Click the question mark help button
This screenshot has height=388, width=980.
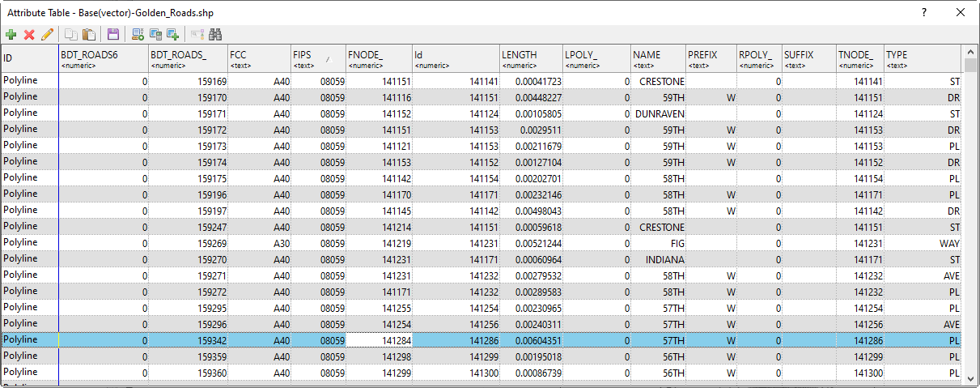[x=924, y=13]
